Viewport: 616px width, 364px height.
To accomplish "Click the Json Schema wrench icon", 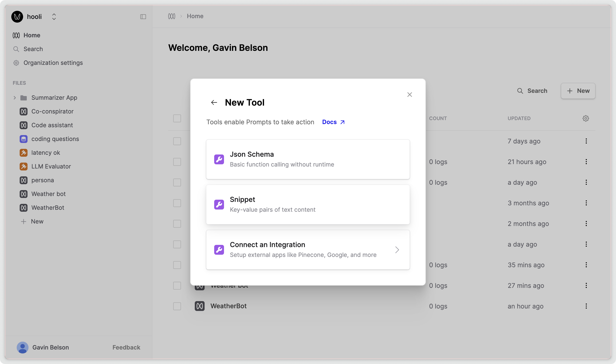I will pyautogui.click(x=219, y=159).
